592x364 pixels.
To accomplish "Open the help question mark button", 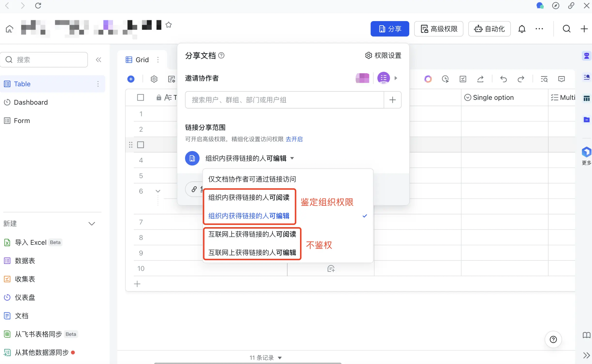I will (553, 339).
